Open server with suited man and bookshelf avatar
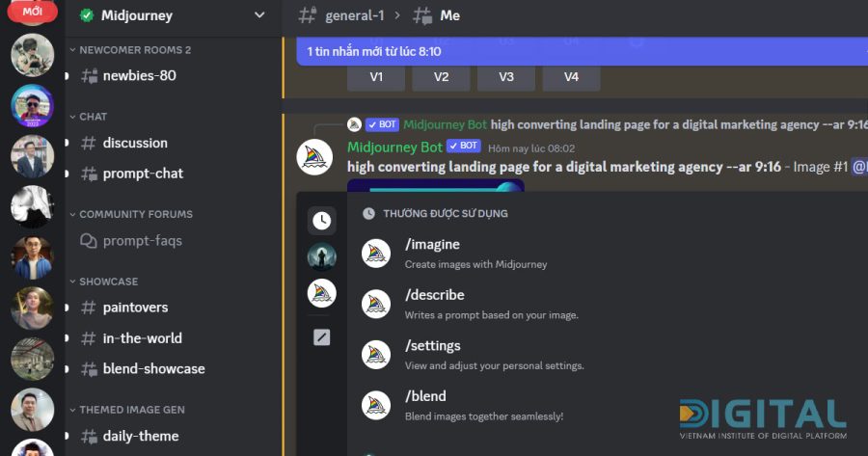Image resolution: width=868 pixels, height=456 pixels. click(32, 156)
